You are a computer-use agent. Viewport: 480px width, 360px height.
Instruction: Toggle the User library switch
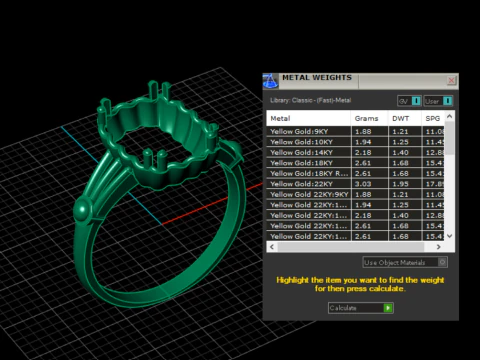(438, 101)
